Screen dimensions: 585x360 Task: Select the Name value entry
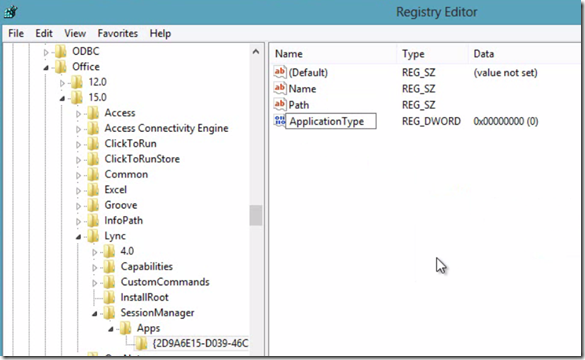click(302, 89)
